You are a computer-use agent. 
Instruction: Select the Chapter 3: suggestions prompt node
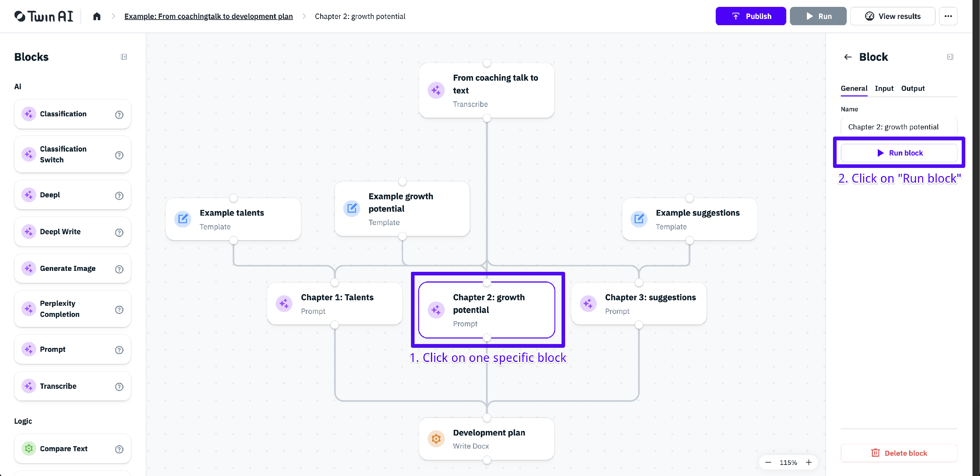(639, 304)
